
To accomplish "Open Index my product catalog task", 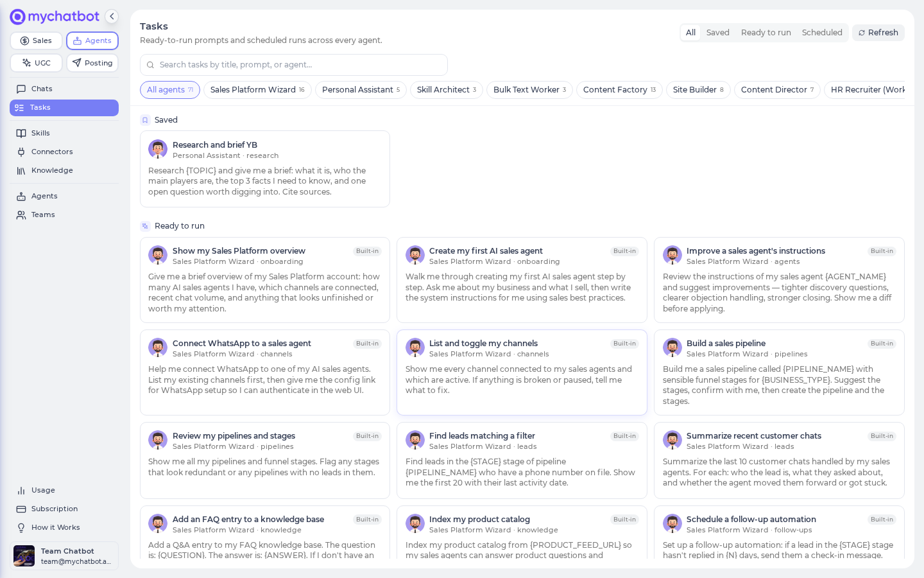I will [522, 533].
